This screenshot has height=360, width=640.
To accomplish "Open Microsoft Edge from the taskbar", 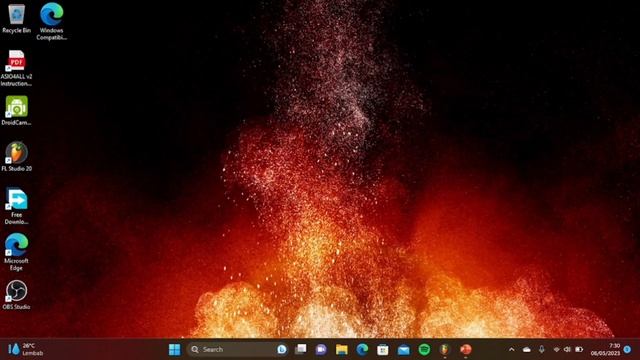I will 362,349.
